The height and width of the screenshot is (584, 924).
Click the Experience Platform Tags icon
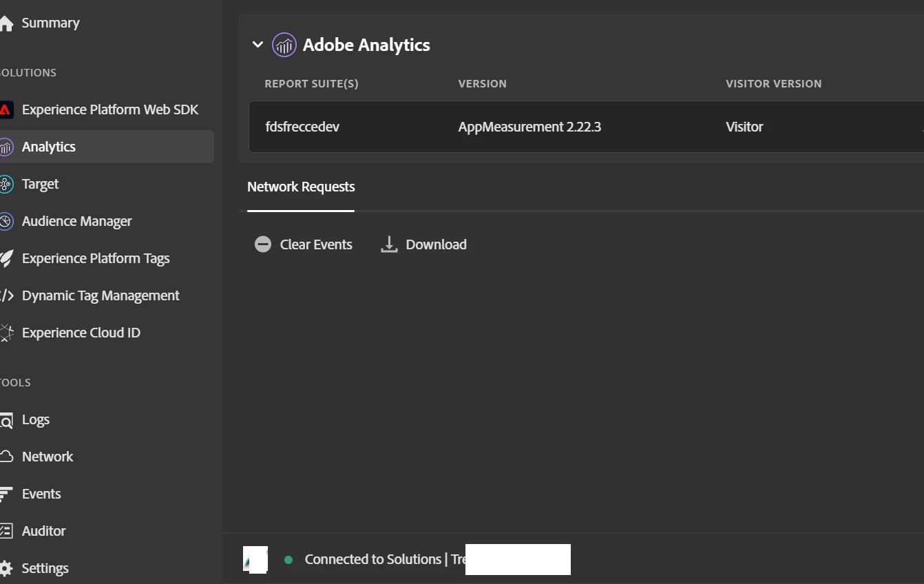(x=6, y=258)
